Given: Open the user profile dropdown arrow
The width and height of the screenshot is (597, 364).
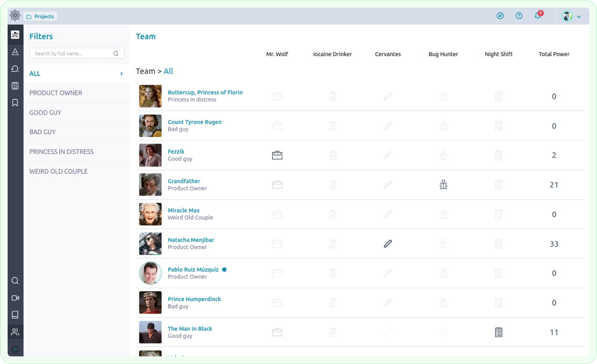Looking at the screenshot, I should point(578,16).
